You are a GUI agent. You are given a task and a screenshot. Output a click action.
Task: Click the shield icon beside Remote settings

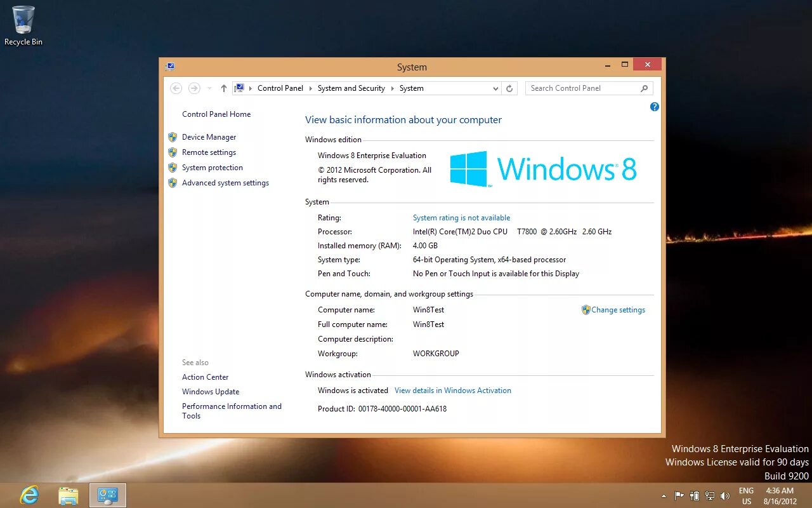point(173,152)
